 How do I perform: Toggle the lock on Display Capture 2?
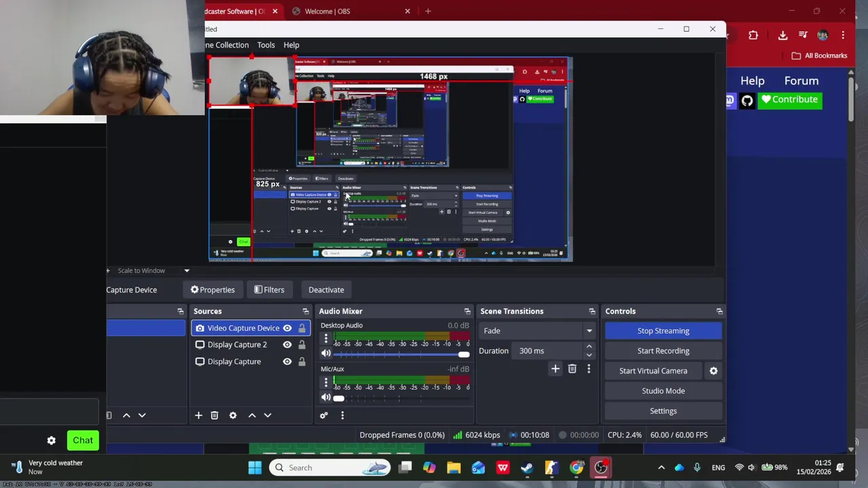[302, 344]
